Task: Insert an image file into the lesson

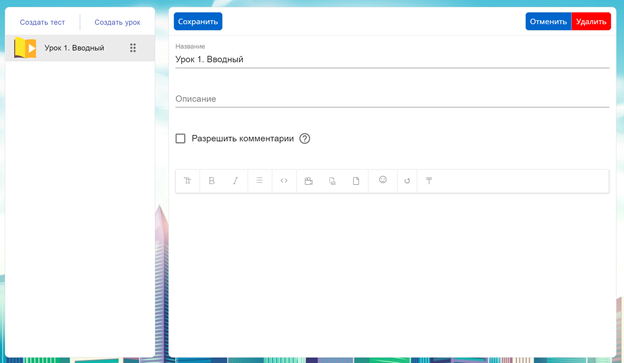Action: pyautogui.click(x=332, y=181)
